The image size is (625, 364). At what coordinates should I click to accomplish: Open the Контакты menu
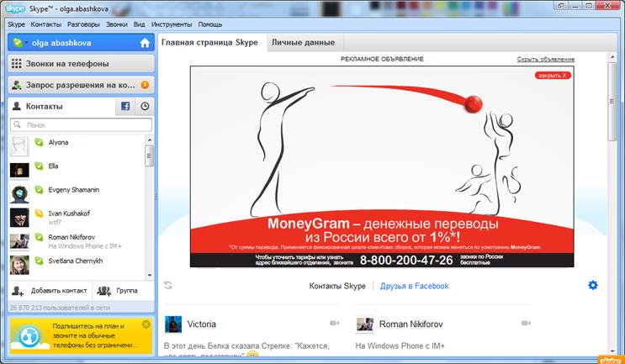click(x=45, y=24)
